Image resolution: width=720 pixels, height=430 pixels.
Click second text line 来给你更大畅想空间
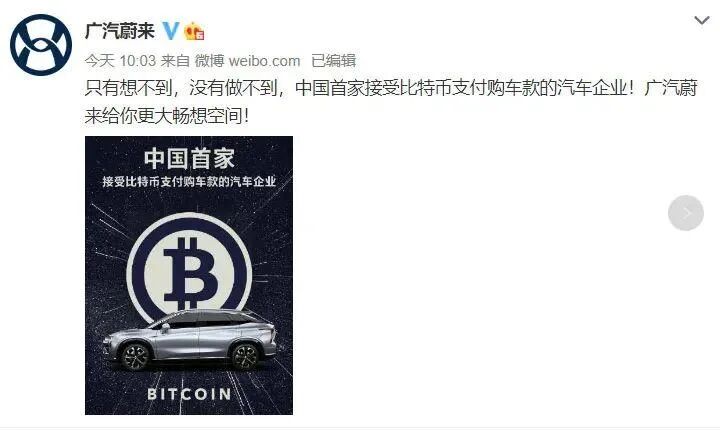(163, 116)
